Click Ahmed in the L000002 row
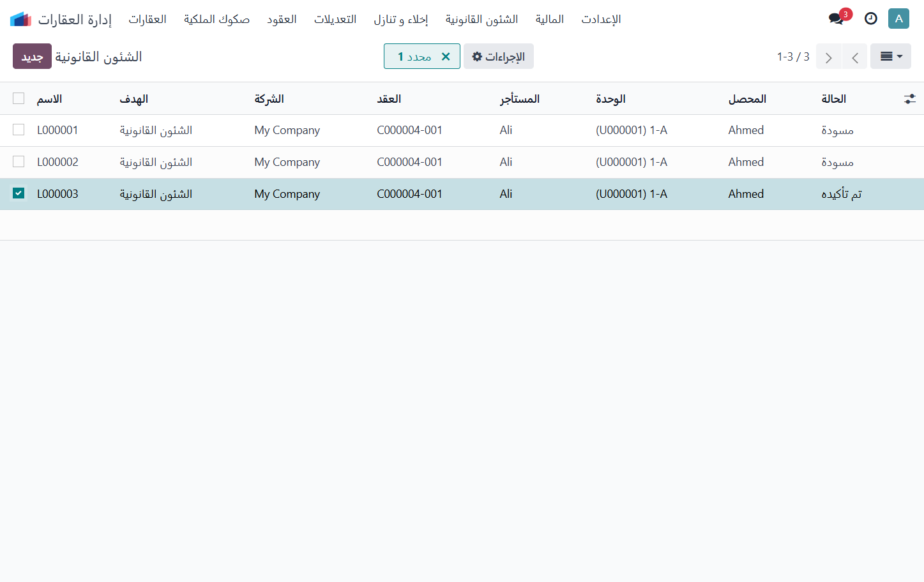Viewport: 924px width, 582px height. (x=746, y=162)
